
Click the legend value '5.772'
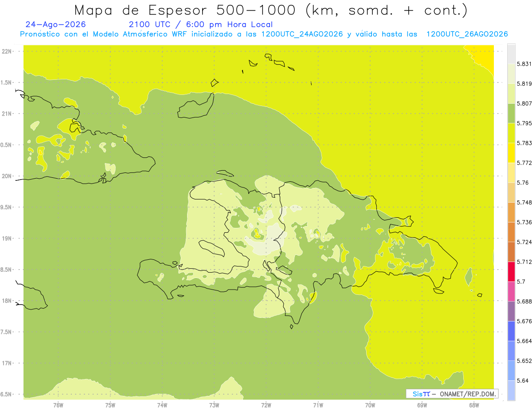pos(524,163)
